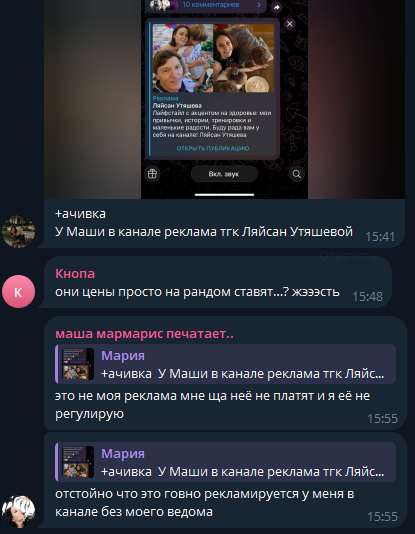This screenshot has width=415, height=534.
Task: Click the маша мармарис печатает.. sender name
Action: tap(144, 334)
